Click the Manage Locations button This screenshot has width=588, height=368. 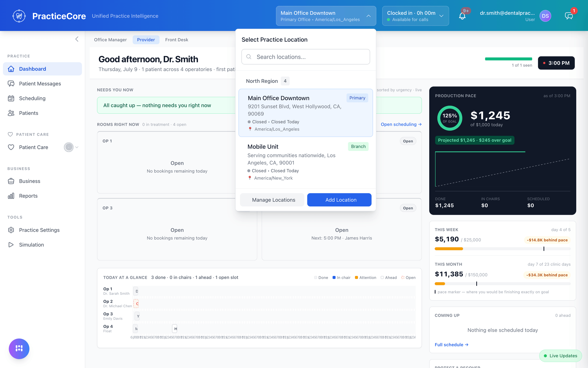click(x=272, y=200)
